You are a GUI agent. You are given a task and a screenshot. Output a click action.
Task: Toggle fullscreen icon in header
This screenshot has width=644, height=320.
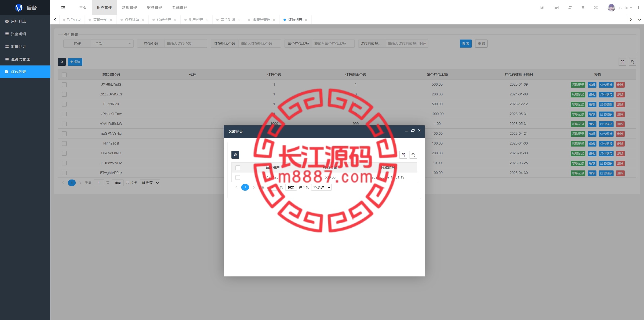(x=596, y=8)
